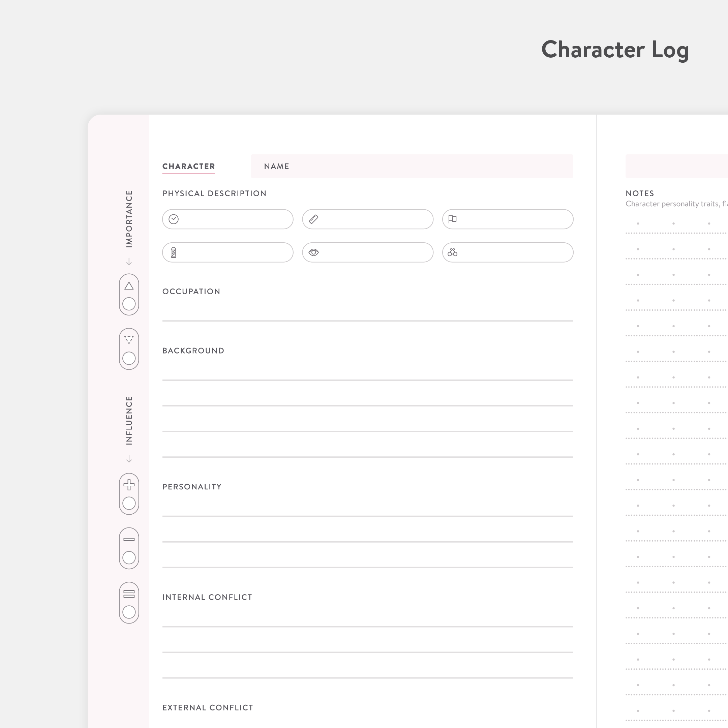This screenshot has height=728, width=728.
Task: Click the eye icon for eye color
Action: [313, 252]
